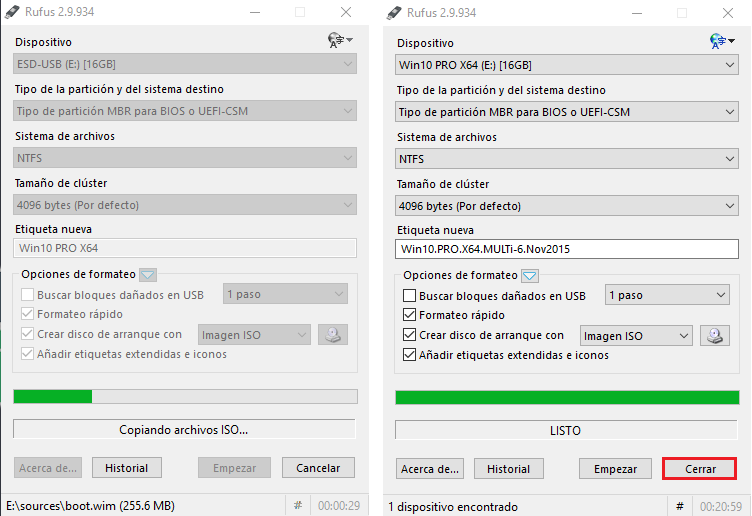The image size is (752, 516).
Task: Toggle Buscar bloques dañados checkbox in left window
Action: [x=27, y=294]
